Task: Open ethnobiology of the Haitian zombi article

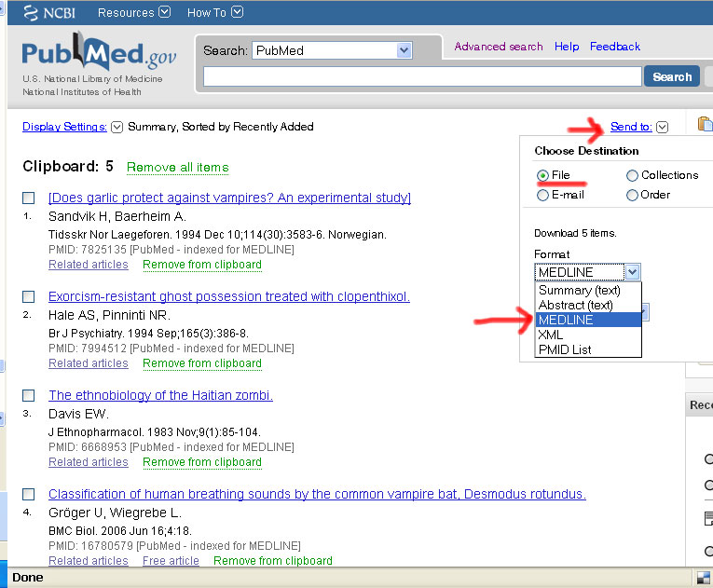Action: 160,395
